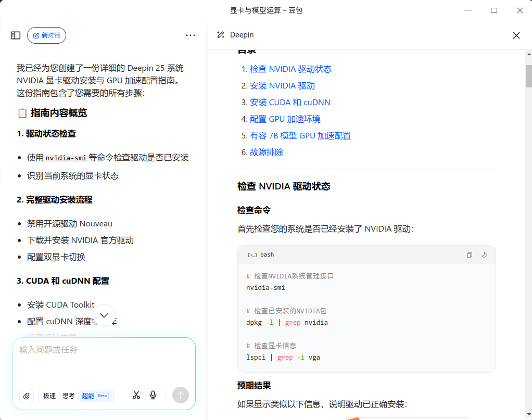Toggle the sidebar panel icon
This screenshot has width=532, height=420.
(x=16, y=35)
